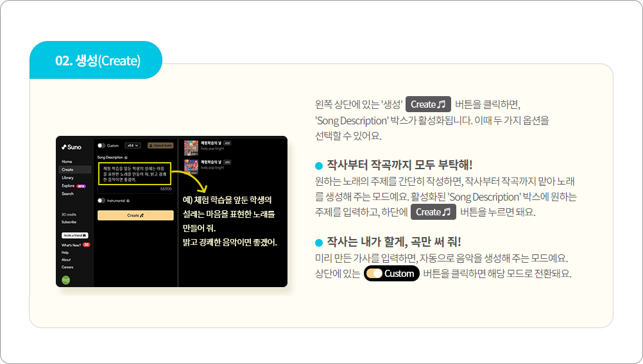Open the Help link in the sidebar

click(x=65, y=252)
